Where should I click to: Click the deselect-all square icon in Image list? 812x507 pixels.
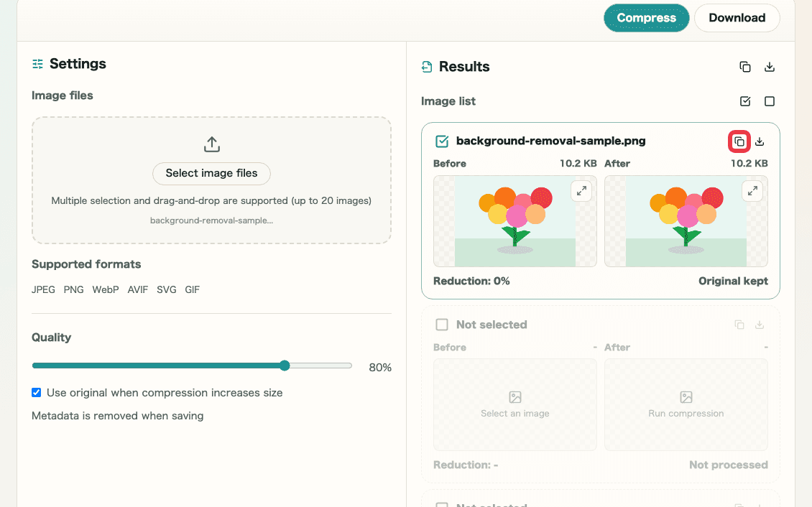[770, 101]
